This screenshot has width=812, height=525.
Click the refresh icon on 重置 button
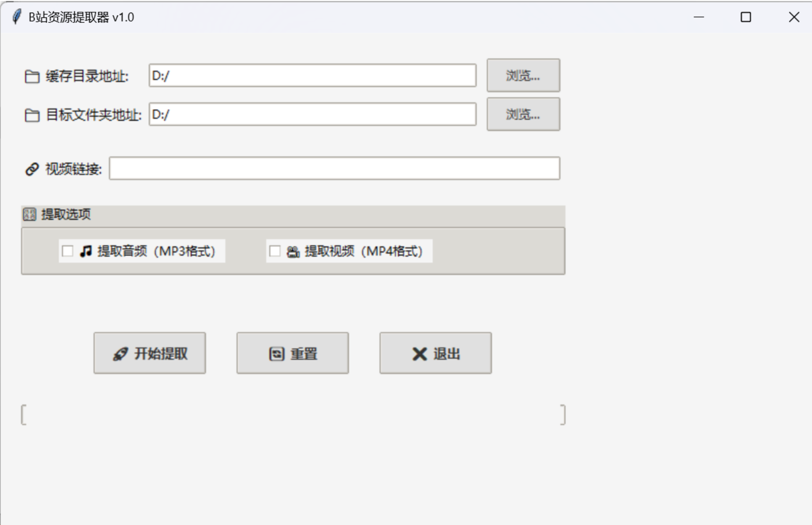pos(277,354)
